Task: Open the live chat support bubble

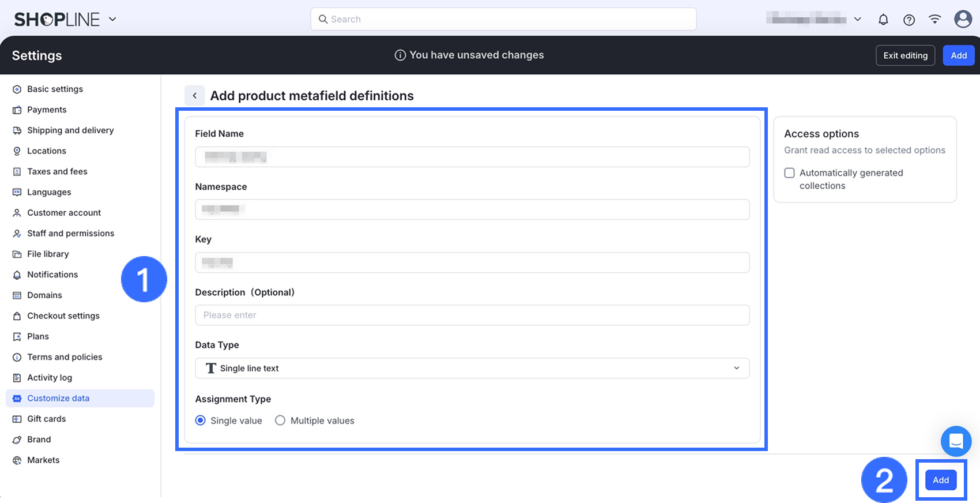Action: (956, 441)
